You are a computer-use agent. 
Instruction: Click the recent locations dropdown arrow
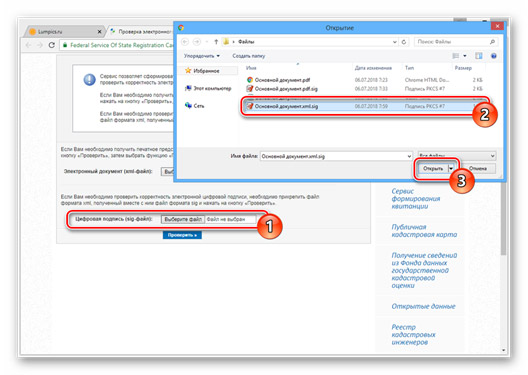(x=207, y=42)
